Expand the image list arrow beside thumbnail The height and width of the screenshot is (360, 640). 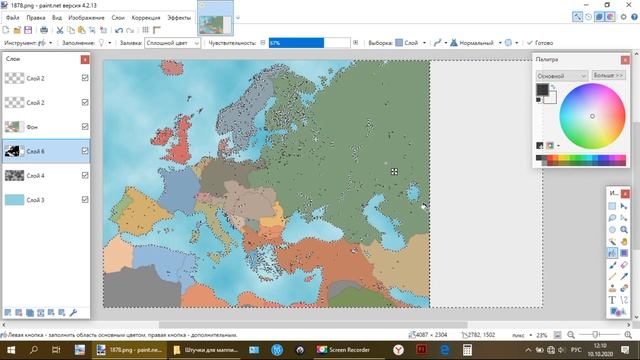[238, 18]
